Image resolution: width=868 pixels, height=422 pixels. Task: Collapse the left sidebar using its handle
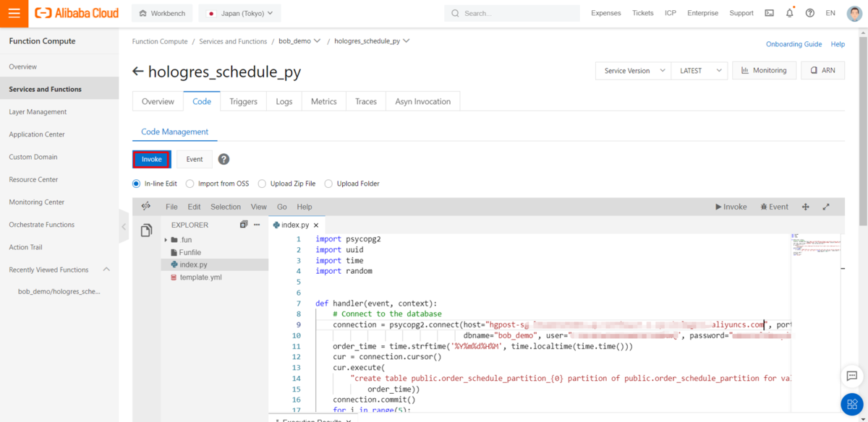coord(124,227)
